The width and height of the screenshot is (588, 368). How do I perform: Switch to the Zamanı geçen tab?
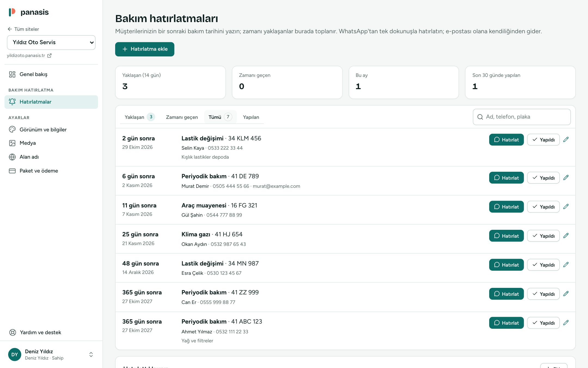pos(182,117)
